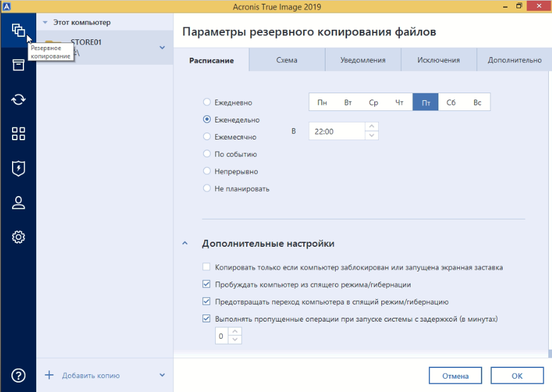Collapse the Этот компьютер list

45,22
